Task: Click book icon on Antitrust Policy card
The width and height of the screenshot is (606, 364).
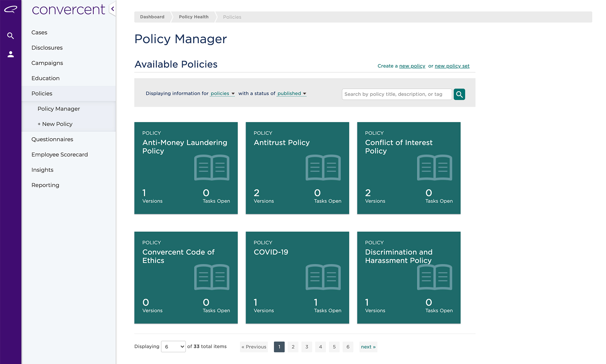Action: click(x=323, y=168)
